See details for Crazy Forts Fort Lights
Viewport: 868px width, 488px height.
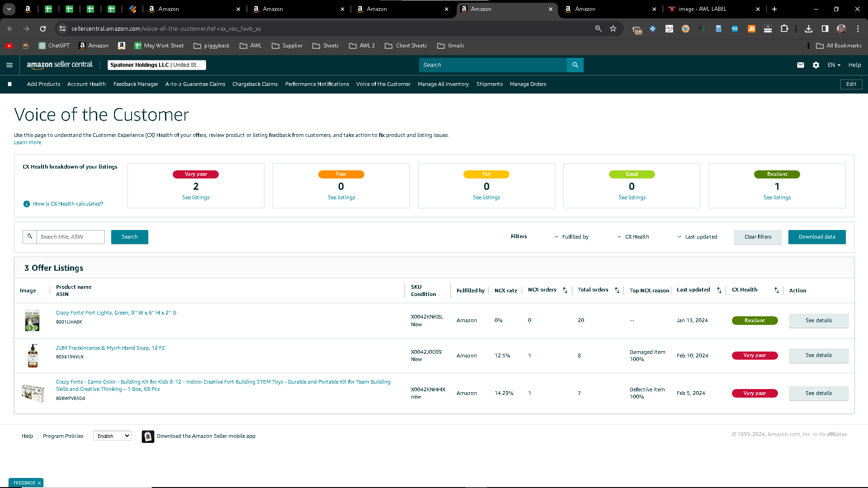pyautogui.click(x=819, y=321)
